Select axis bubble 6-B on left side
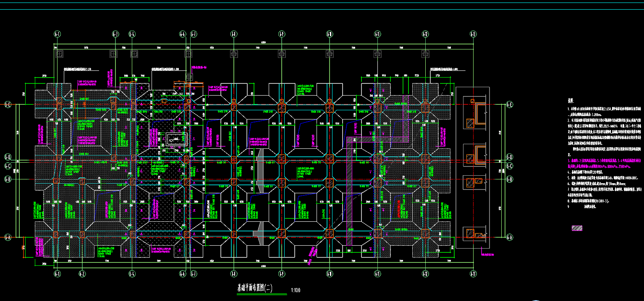Image resolution: width=644 pixels, height=301 pixels. (8, 179)
